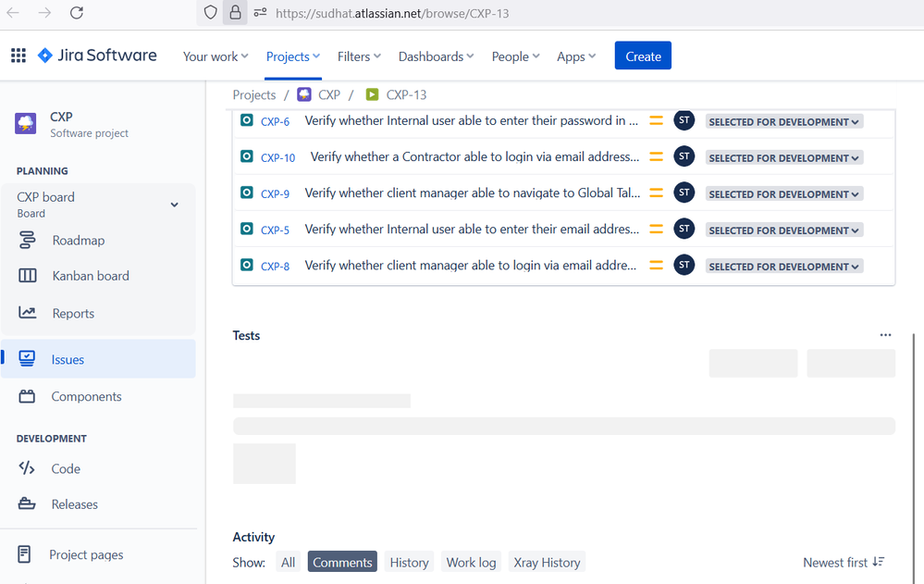
Task: Open the app switcher grid icon
Action: [x=18, y=56]
